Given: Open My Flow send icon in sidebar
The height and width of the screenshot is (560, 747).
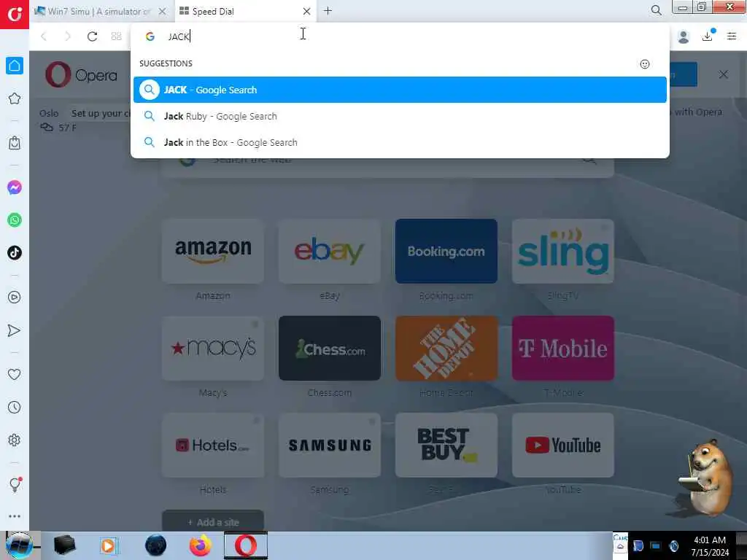Looking at the screenshot, I should 15,330.
